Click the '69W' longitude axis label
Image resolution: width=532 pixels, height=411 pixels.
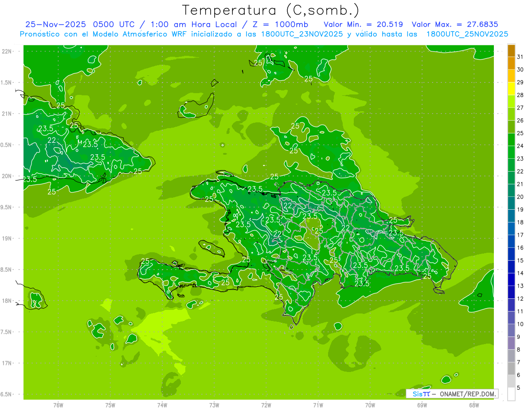[422, 405]
